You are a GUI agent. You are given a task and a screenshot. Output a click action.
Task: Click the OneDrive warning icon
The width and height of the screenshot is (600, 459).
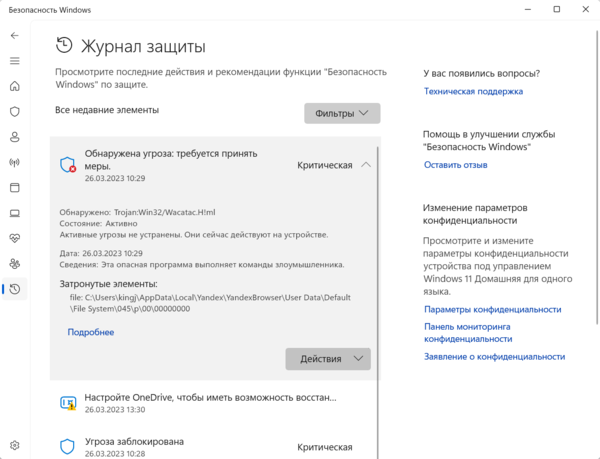tap(68, 403)
